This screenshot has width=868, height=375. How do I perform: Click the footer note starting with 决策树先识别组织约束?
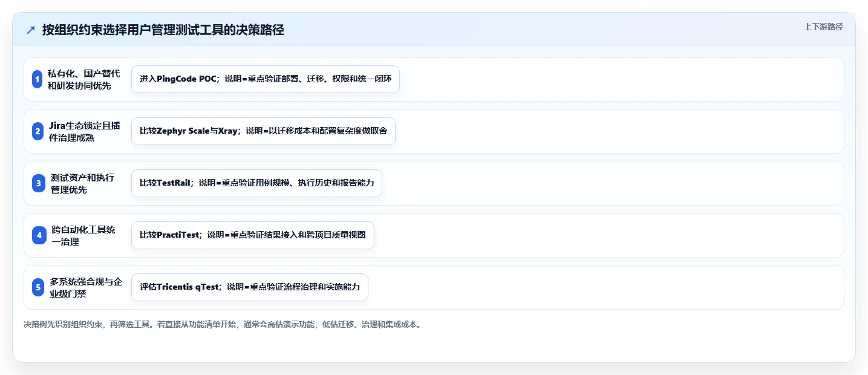point(223,324)
